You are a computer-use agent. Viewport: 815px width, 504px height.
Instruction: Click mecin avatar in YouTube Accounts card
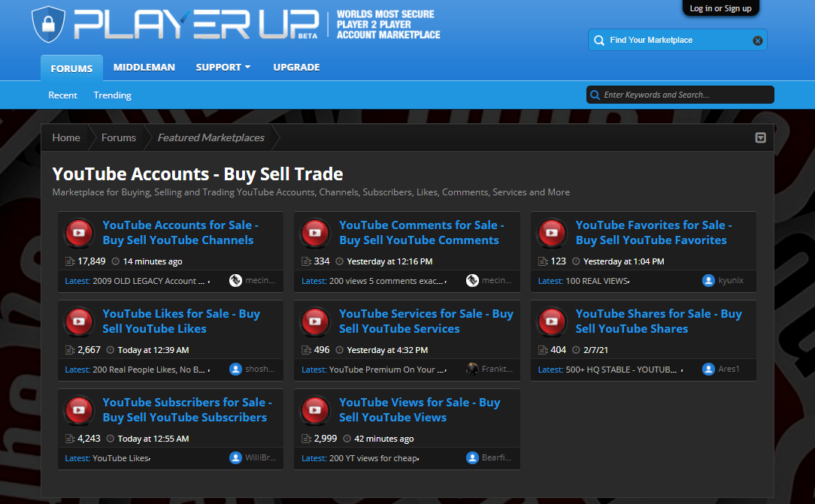click(x=235, y=280)
